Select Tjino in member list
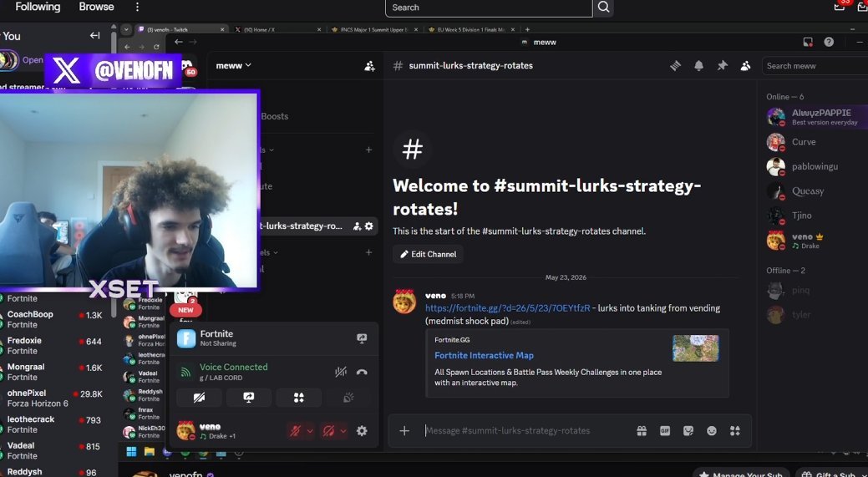 pyautogui.click(x=816, y=216)
